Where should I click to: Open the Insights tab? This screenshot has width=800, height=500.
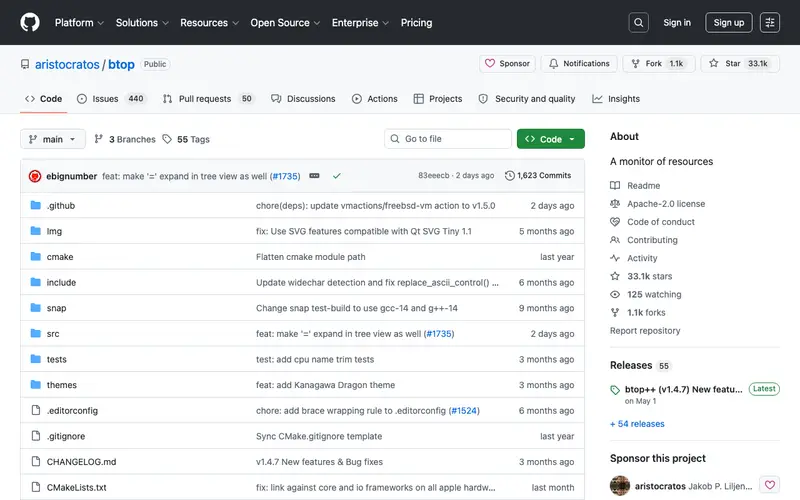click(x=616, y=99)
